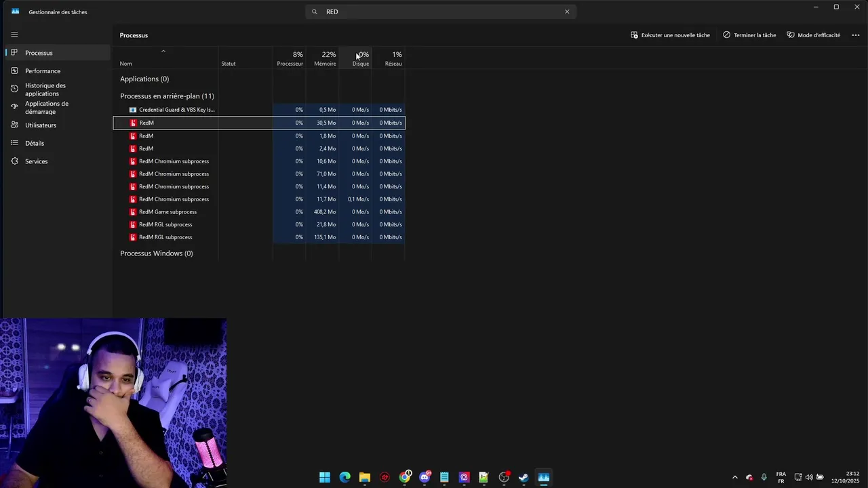Open the purple app taskbar icon
This screenshot has height=488, width=868.
(x=464, y=477)
